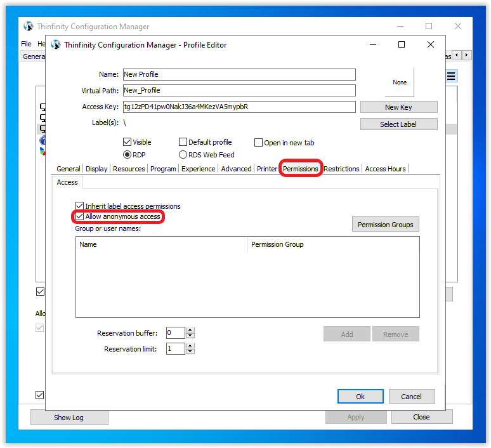Click the Virtual Path input field

(x=239, y=91)
